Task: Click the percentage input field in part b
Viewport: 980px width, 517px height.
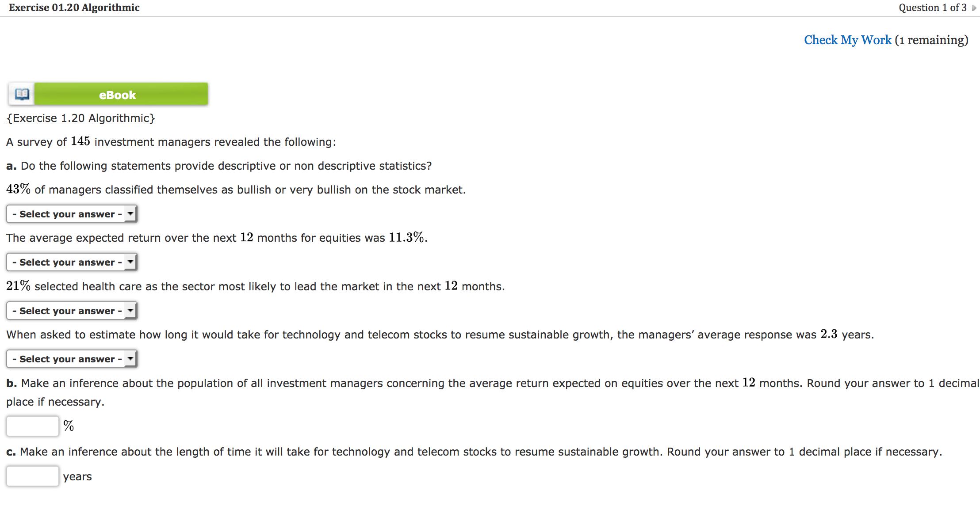Action: [x=32, y=426]
